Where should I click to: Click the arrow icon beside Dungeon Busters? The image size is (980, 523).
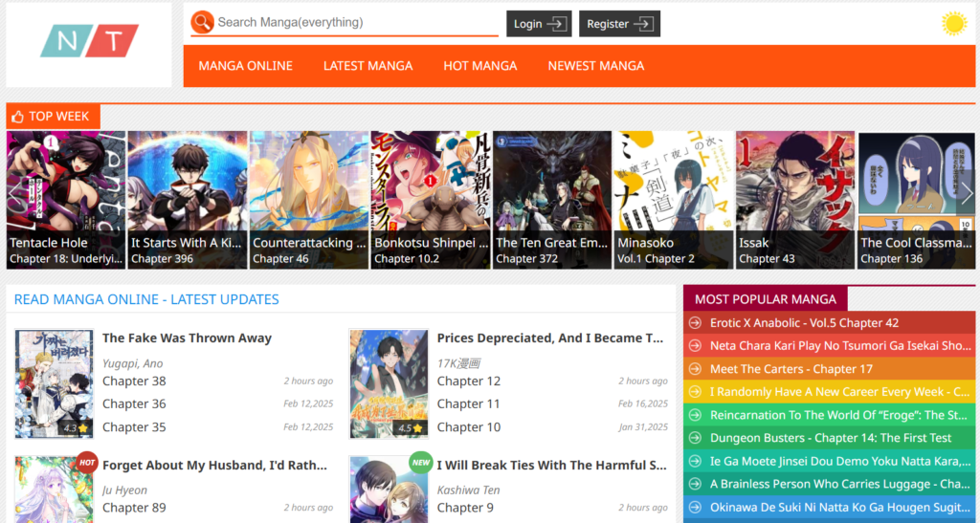point(695,438)
